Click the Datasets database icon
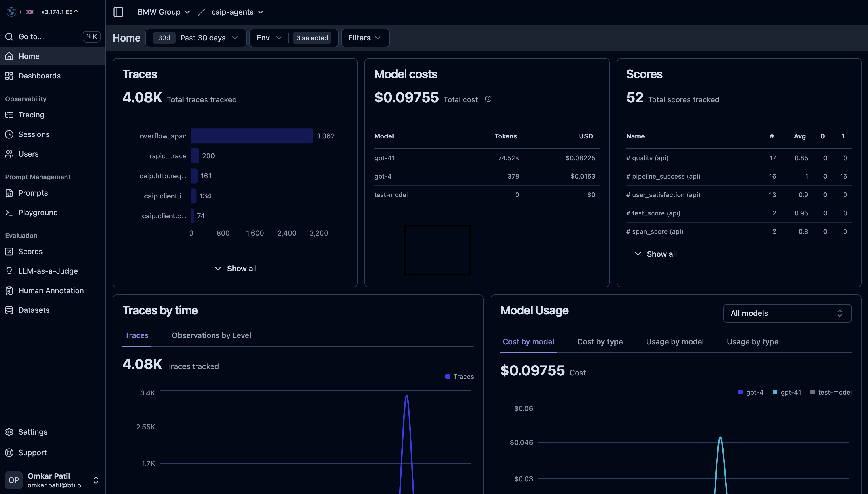Screen dimensions: 868x494 pyautogui.click(x=9, y=310)
